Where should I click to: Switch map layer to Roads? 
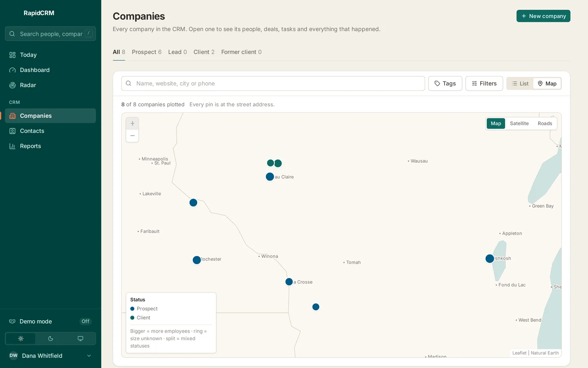(545, 123)
